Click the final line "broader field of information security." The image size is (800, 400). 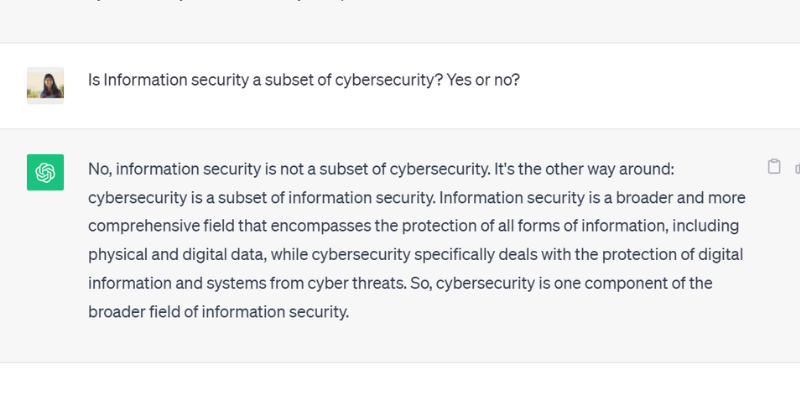(218, 313)
